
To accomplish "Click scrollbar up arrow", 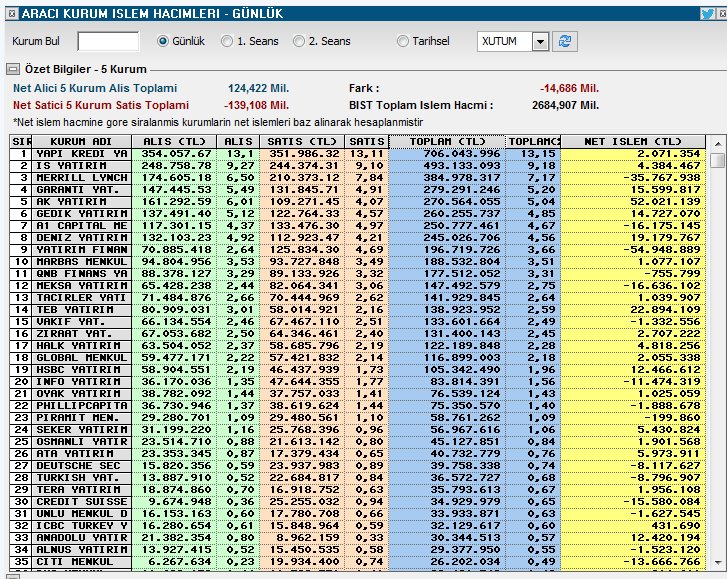I will tap(718, 144).
